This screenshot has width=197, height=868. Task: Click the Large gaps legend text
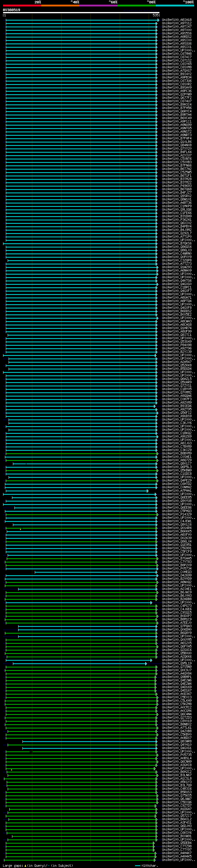point(38,866)
